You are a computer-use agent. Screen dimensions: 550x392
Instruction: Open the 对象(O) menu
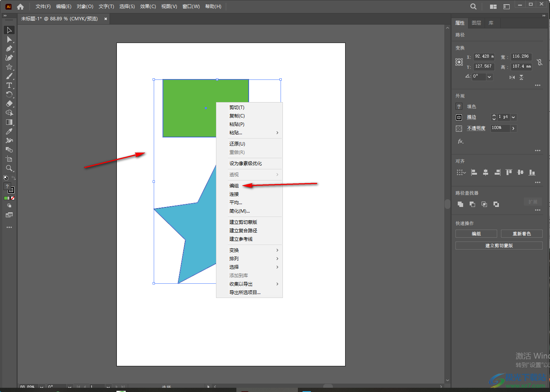click(x=85, y=7)
